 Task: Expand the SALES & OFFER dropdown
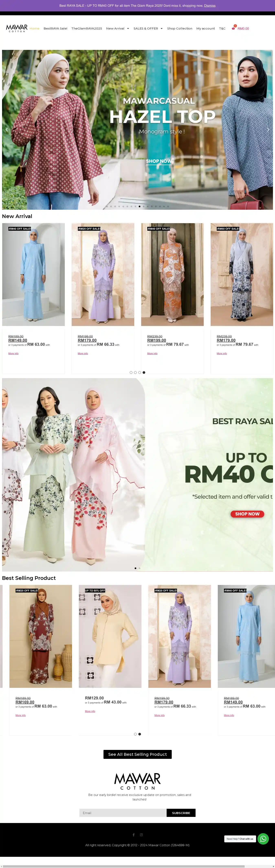(148, 28)
